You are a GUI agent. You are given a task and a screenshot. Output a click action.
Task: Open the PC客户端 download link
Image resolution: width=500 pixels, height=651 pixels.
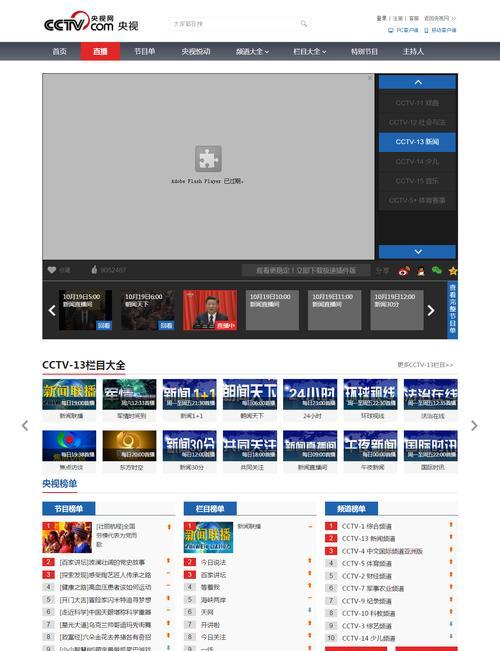point(403,30)
